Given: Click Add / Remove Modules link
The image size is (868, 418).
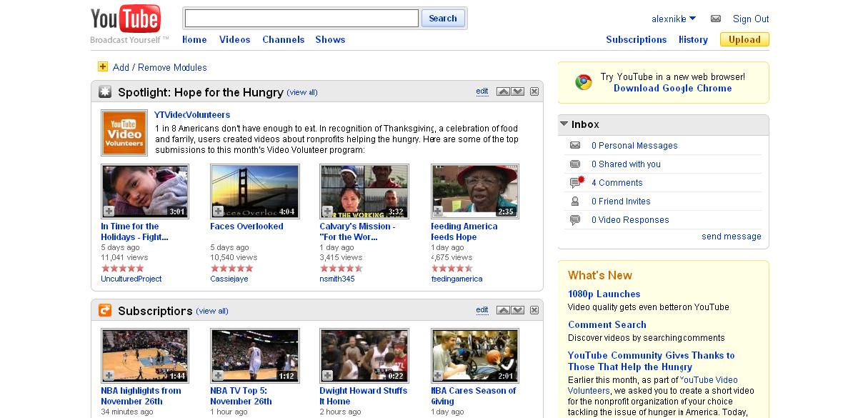Looking at the screenshot, I should 160,67.
